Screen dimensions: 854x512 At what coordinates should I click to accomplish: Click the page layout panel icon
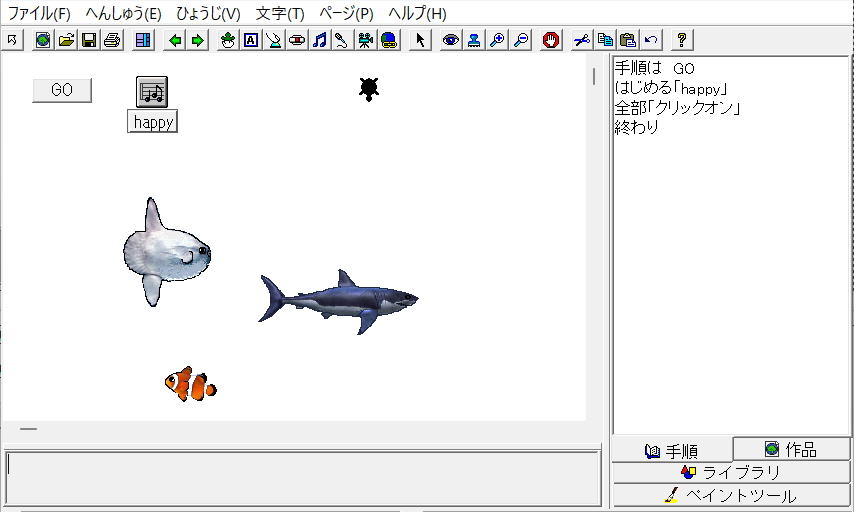(x=143, y=40)
